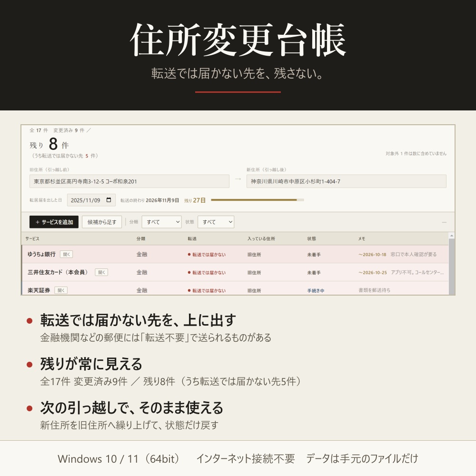Click the 分類 column header

(141, 238)
